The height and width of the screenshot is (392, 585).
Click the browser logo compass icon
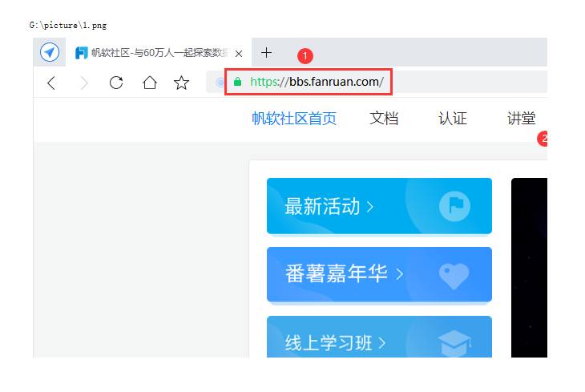tap(50, 52)
